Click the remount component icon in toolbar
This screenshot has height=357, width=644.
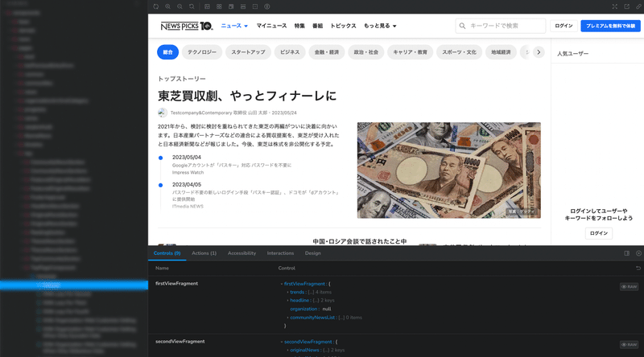[155, 6]
